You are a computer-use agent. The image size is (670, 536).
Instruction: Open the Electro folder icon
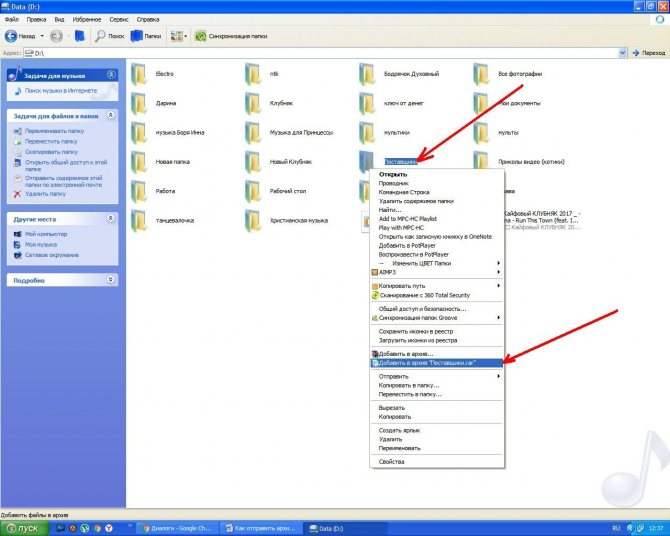pyautogui.click(x=138, y=74)
